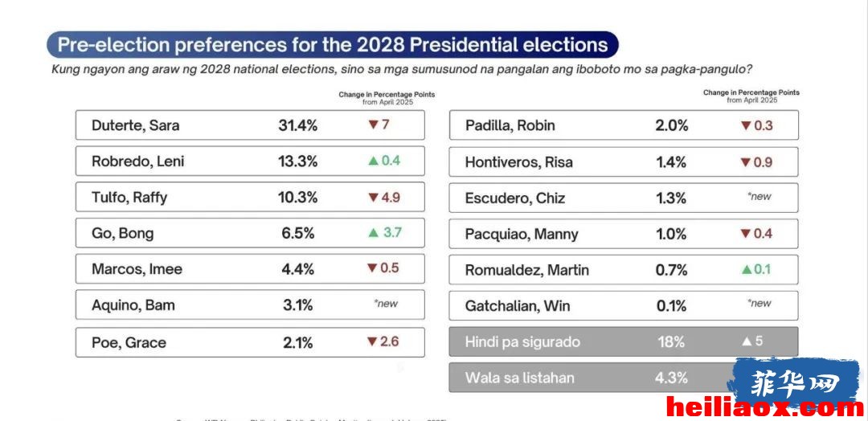868x421 pixels.
Task: Click the Wala sa listahan gray bar
Action: pyautogui.click(x=624, y=378)
